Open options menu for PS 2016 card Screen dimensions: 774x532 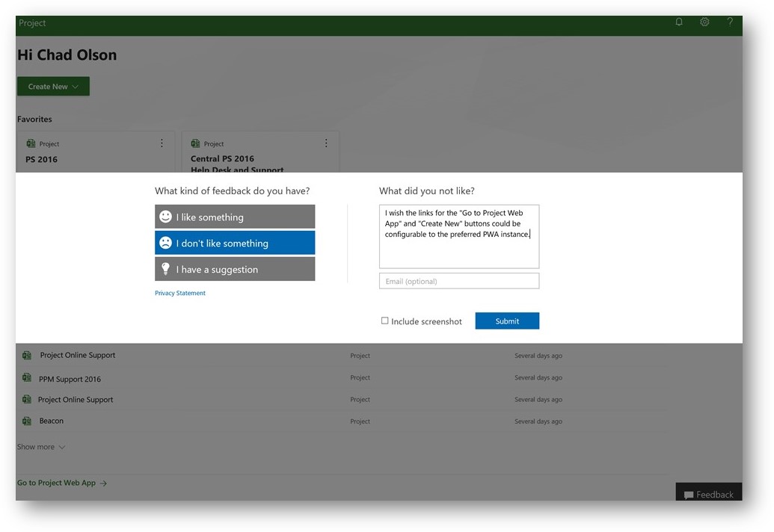162,143
